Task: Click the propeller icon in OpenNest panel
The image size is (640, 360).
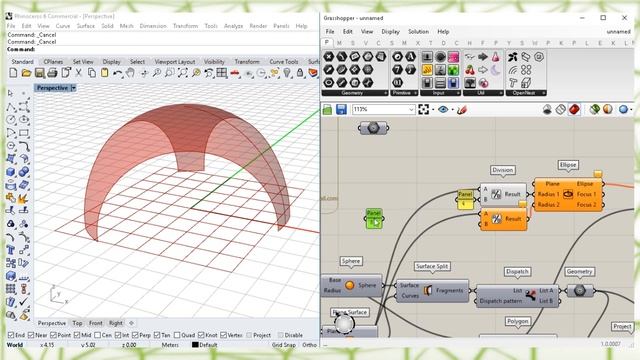Action: point(513,57)
